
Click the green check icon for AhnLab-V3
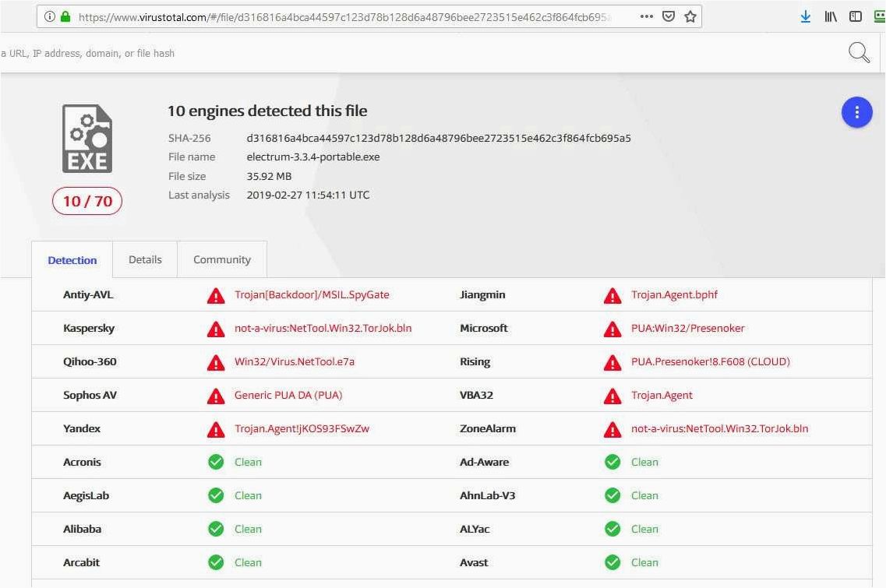pos(612,495)
